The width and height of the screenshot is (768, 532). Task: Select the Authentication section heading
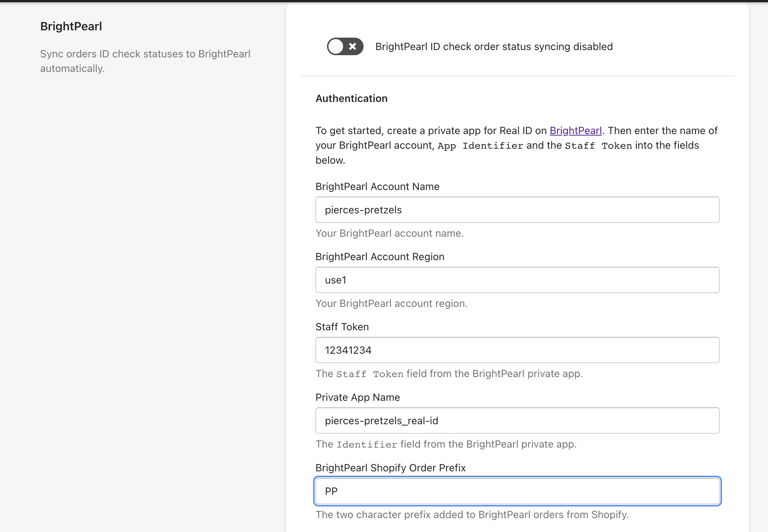click(x=351, y=98)
